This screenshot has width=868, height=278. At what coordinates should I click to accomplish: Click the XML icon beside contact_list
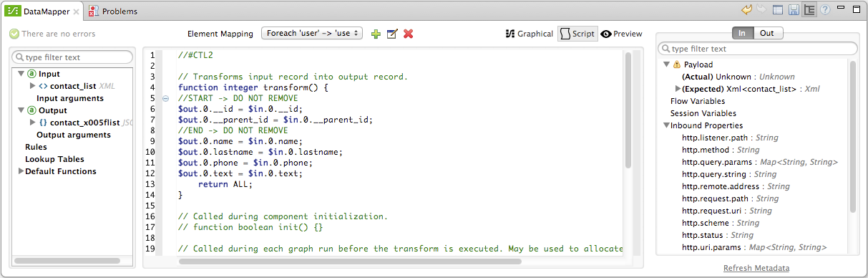pos(43,86)
